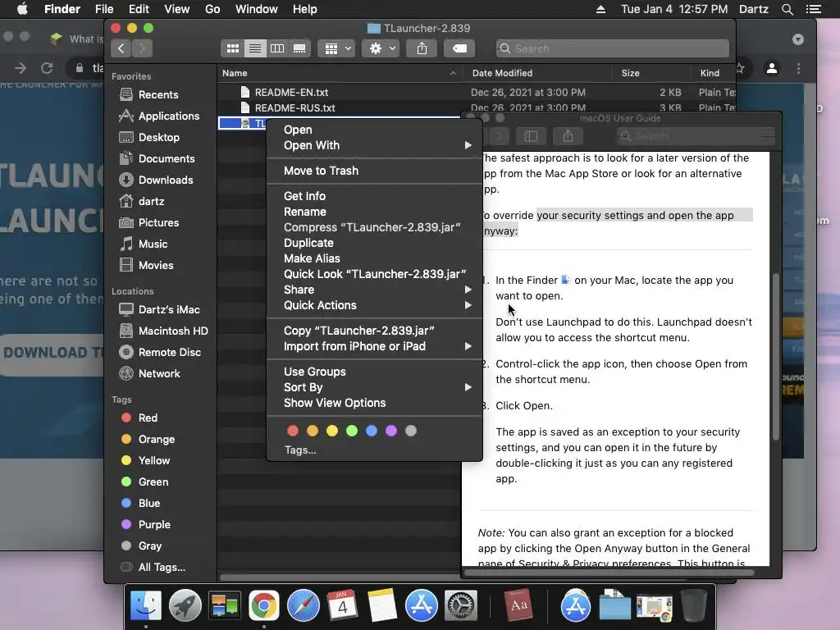840x630 pixels.
Task: Choose Quick Look "TLauncher-2.839.jar"
Action: pos(374,274)
